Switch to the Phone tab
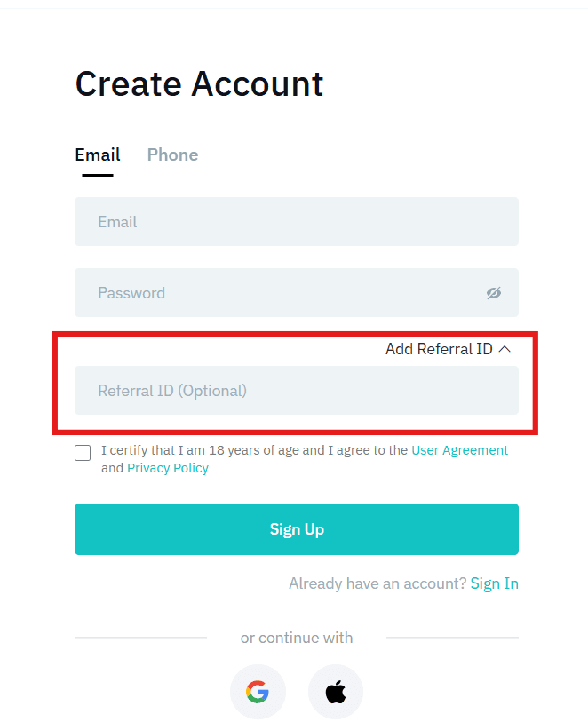This screenshot has width=588, height=722. (x=172, y=155)
